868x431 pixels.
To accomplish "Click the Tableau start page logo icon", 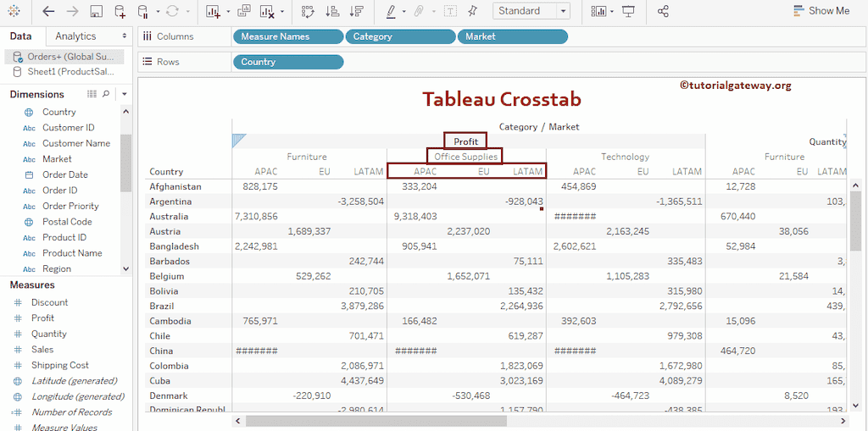I will point(14,11).
